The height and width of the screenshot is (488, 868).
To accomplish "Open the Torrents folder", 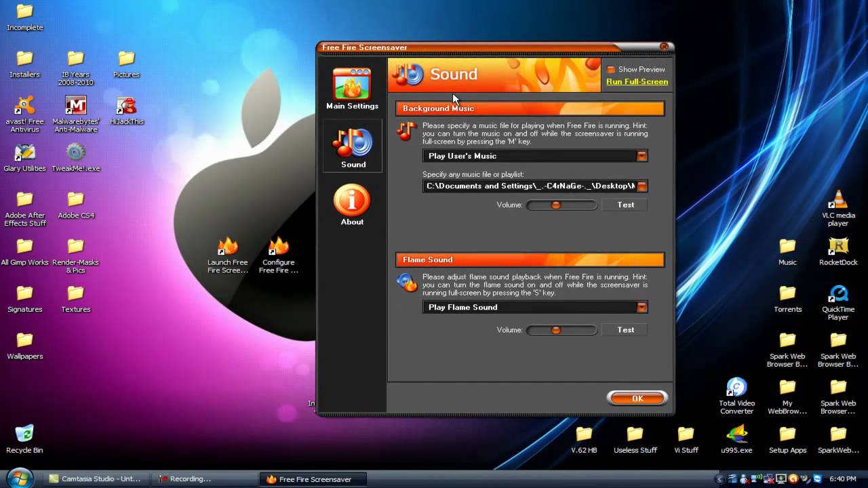I will [x=787, y=298].
